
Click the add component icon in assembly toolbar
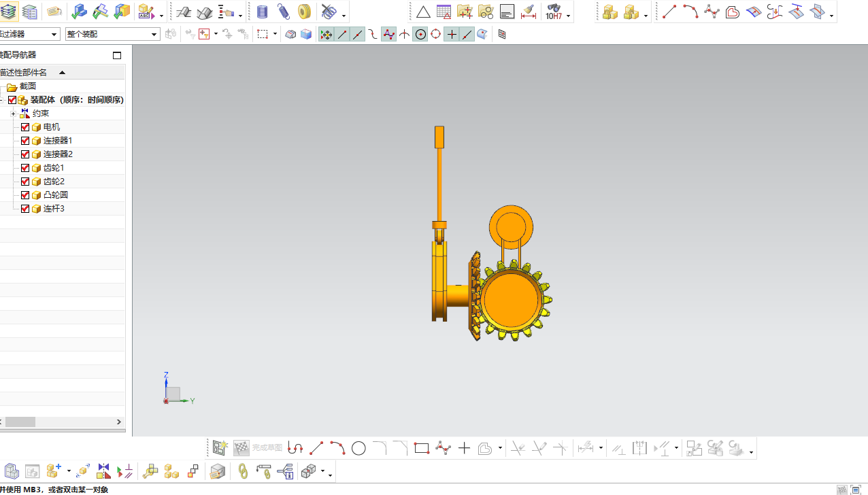54,471
